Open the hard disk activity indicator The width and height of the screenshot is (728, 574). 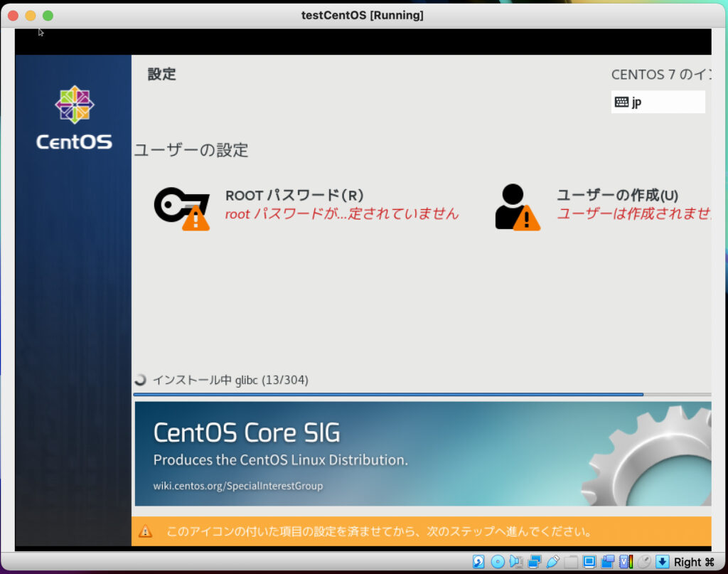[x=478, y=562]
